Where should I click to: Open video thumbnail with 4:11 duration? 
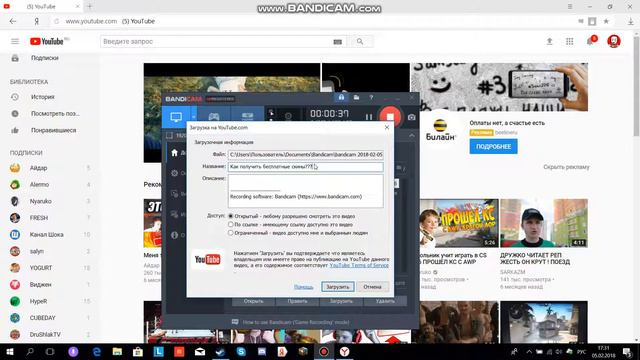point(544,223)
